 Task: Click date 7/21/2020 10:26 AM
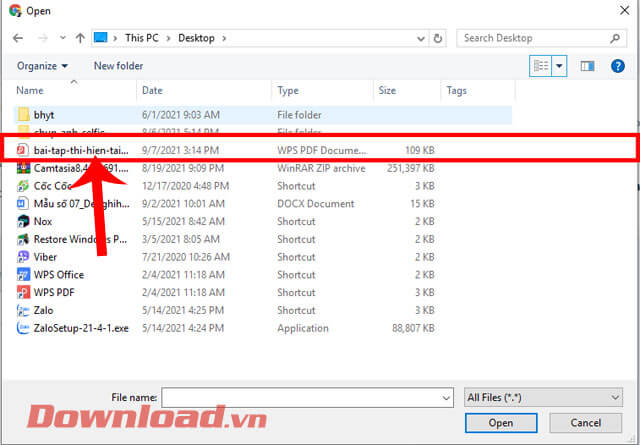pos(186,257)
